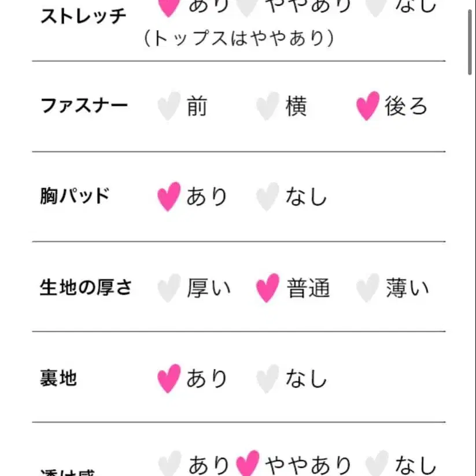Click the pink heart beside 胸パッド あり
This screenshot has height=476, width=476.
coord(169,197)
